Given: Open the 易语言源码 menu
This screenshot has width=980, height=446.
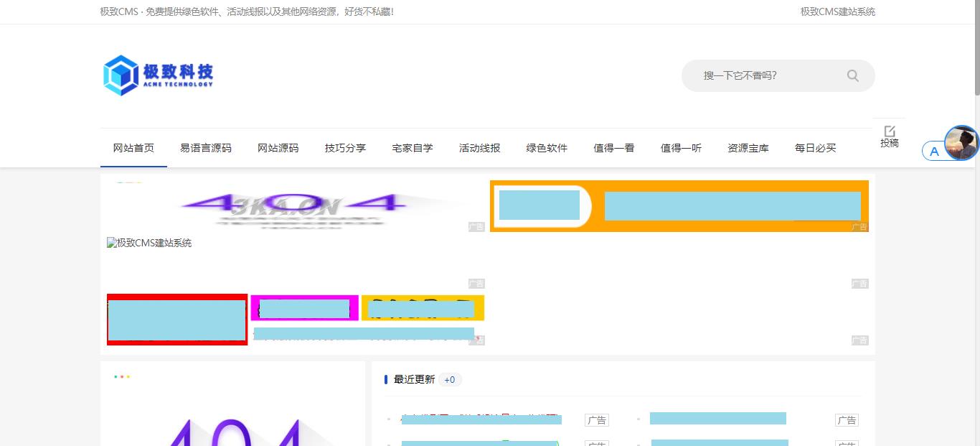Looking at the screenshot, I should 206,147.
